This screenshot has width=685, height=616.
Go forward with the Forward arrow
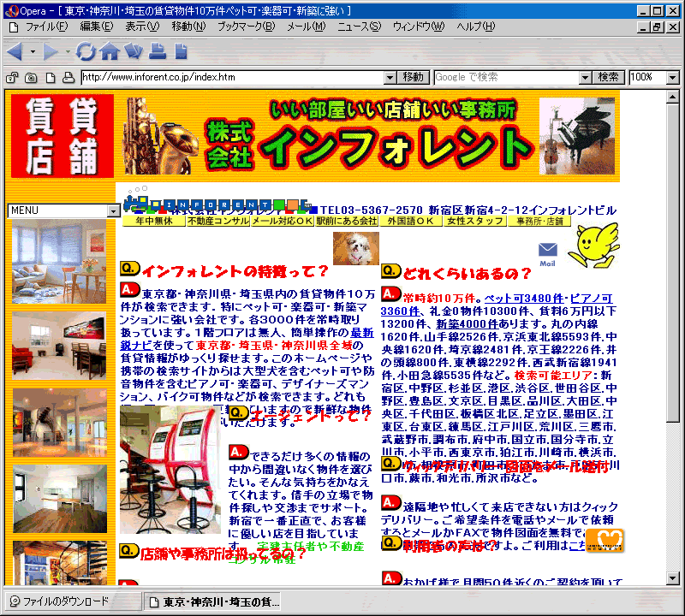(51, 51)
